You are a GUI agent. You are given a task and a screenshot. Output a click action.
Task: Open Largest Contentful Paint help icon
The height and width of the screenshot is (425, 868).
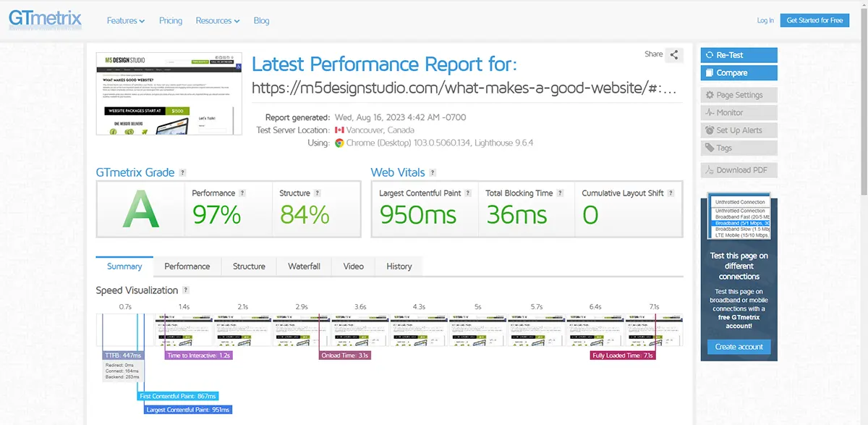coord(469,193)
